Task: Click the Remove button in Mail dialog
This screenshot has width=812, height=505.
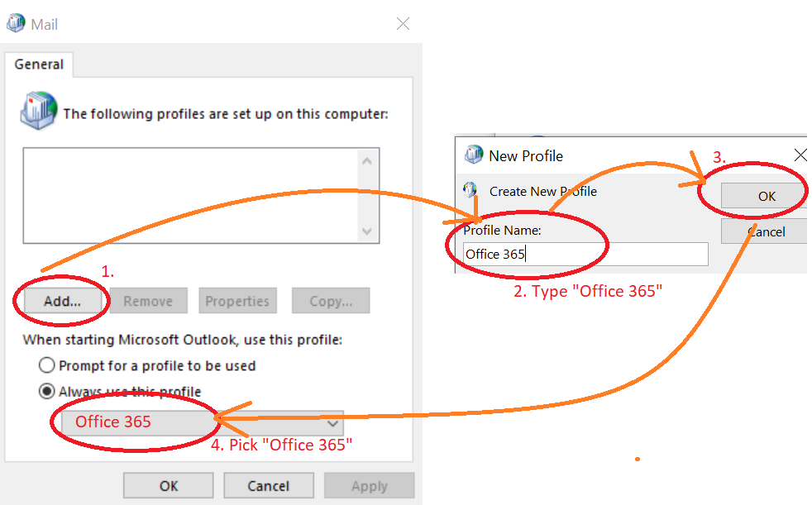Action: click(x=148, y=301)
